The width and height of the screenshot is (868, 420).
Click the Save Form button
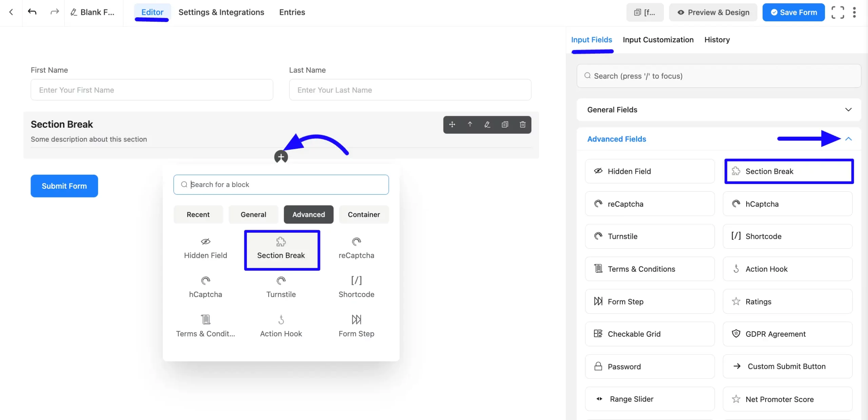pyautogui.click(x=793, y=13)
